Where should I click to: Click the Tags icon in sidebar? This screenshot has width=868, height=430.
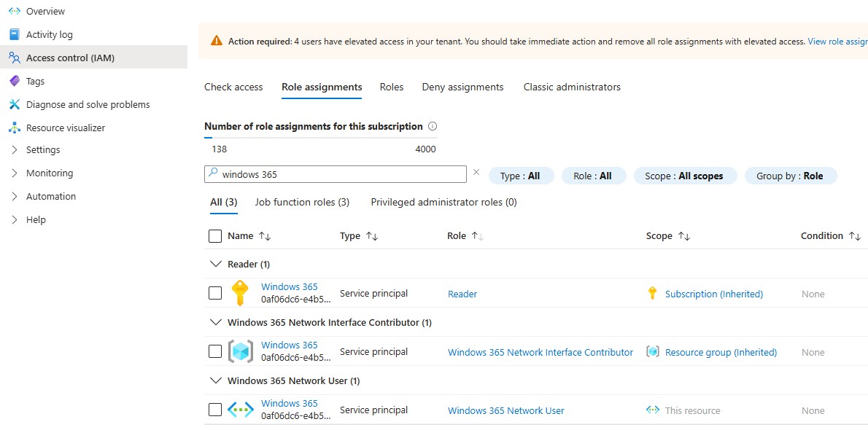[x=14, y=81]
